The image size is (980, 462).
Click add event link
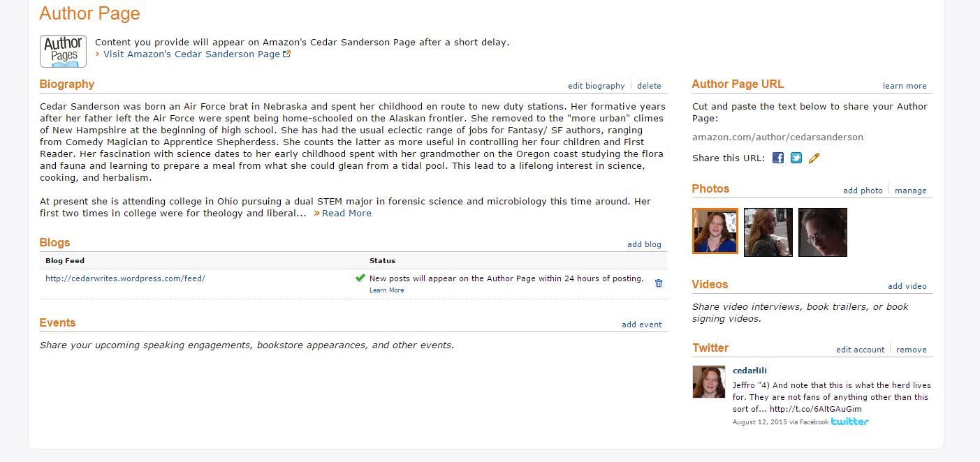[641, 325]
